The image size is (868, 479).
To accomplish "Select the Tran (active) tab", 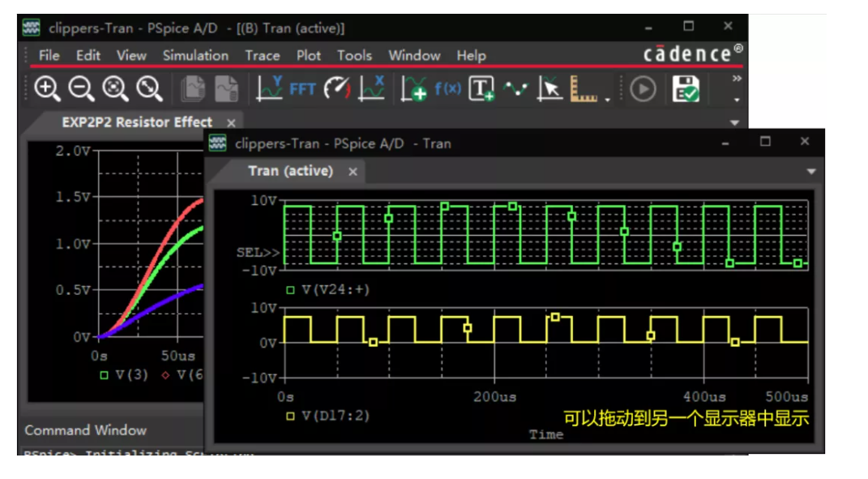I will [291, 171].
